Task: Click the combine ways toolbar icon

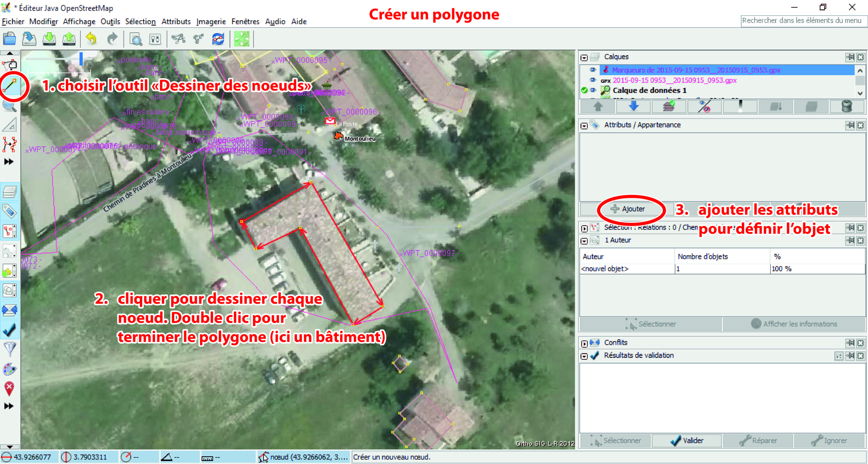Action: 198,39
